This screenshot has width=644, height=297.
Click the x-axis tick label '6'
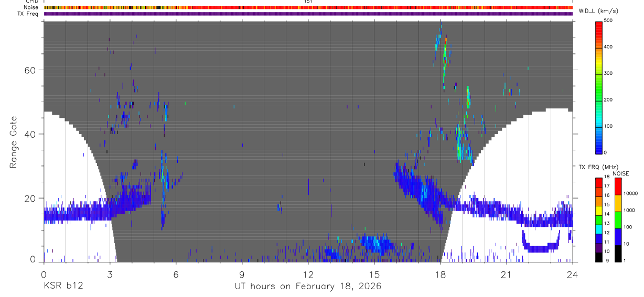click(176, 274)
